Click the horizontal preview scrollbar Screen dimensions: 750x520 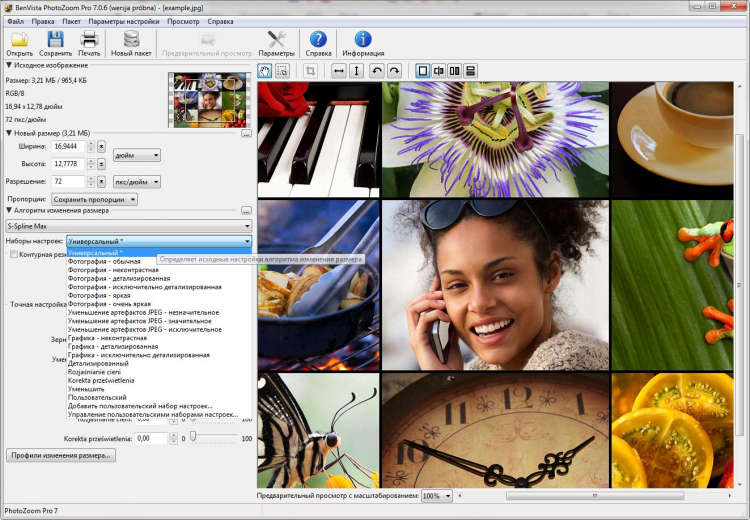[x=595, y=496]
